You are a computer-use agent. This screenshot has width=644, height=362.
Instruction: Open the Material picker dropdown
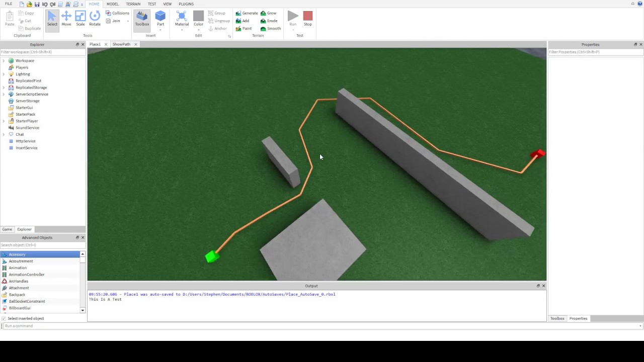pyautogui.click(x=182, y=30)
